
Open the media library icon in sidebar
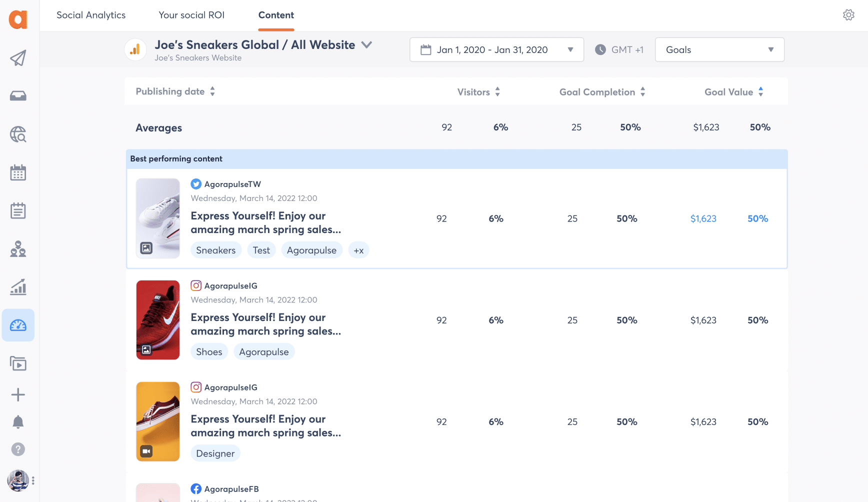coord(18,363)
